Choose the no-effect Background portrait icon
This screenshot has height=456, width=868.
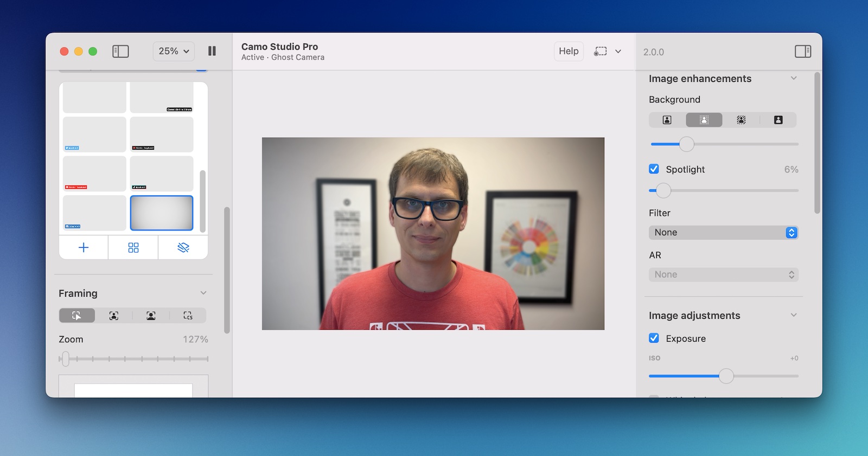[667, 120]
